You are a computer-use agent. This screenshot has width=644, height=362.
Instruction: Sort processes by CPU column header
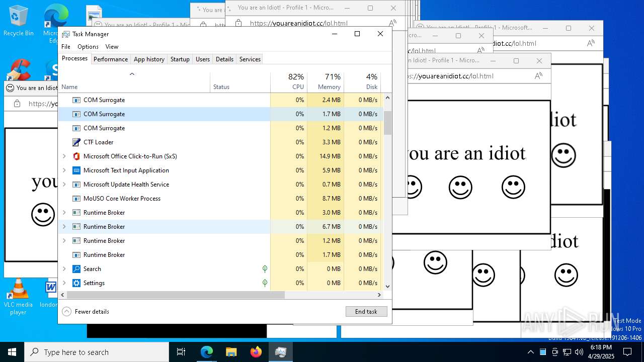pos(289,82)
